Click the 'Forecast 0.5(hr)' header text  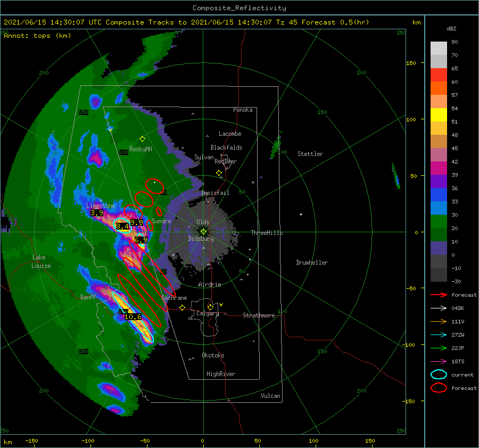click(335, 22)
